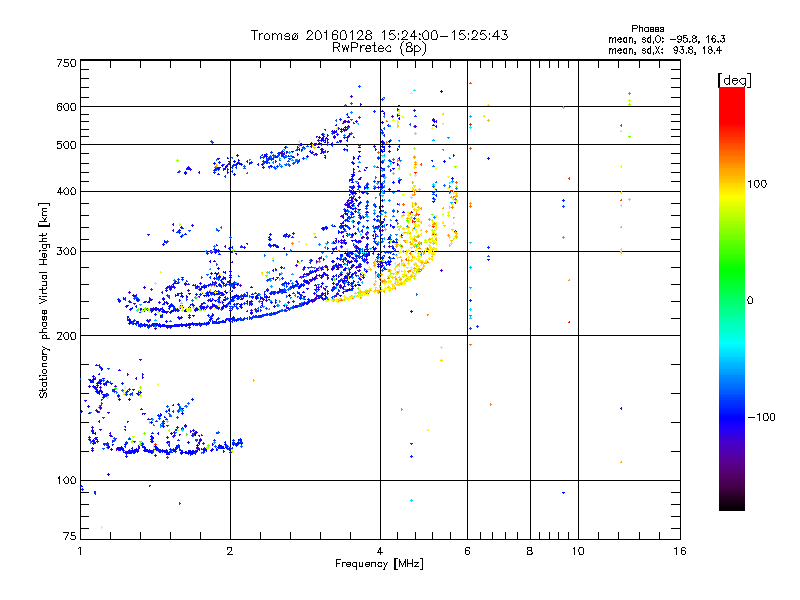
Task: Click the y-axis tick label '400'
Action: click(x=66, y=191)
